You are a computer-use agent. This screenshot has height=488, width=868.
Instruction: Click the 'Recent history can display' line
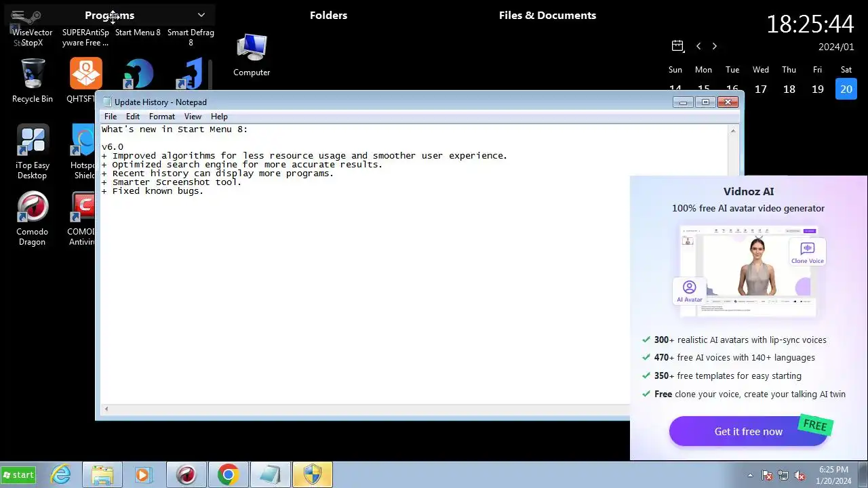(218, 174)
